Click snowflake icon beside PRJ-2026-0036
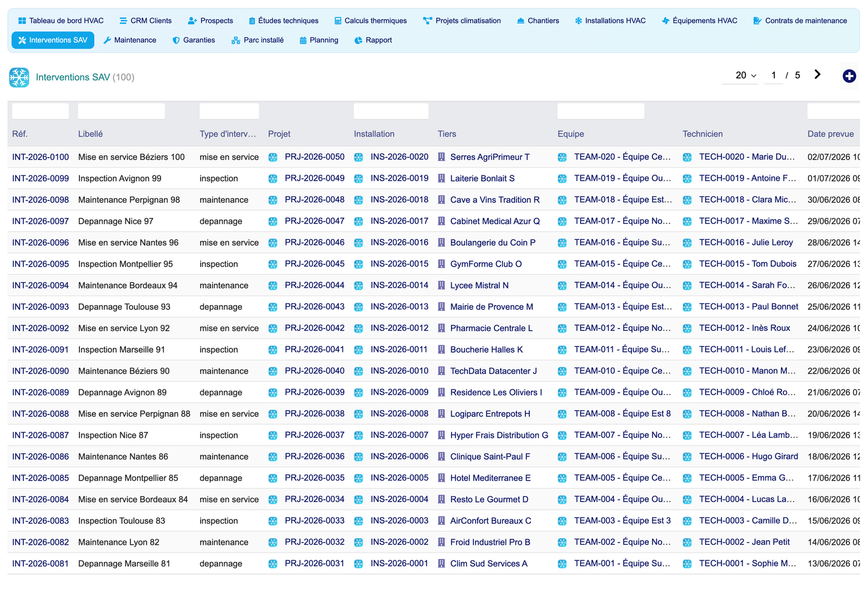Viewport: 868px width, 609px height. [x=273, y=457]
